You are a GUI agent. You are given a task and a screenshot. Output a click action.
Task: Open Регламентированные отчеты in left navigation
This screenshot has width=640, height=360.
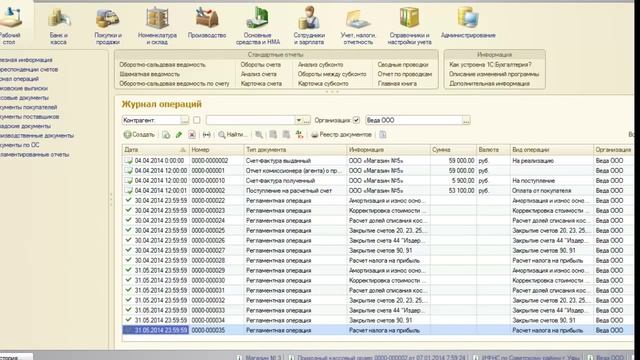click(34, 154)
